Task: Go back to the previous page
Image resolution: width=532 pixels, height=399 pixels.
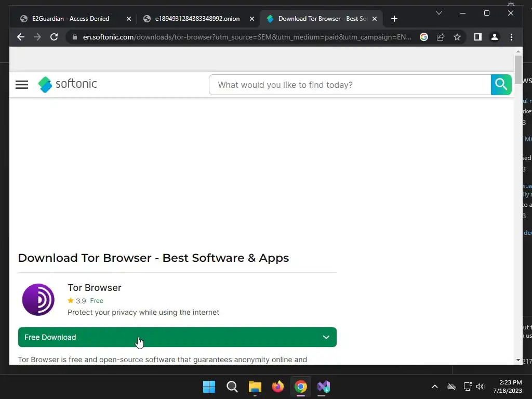Action: [21, 37]
